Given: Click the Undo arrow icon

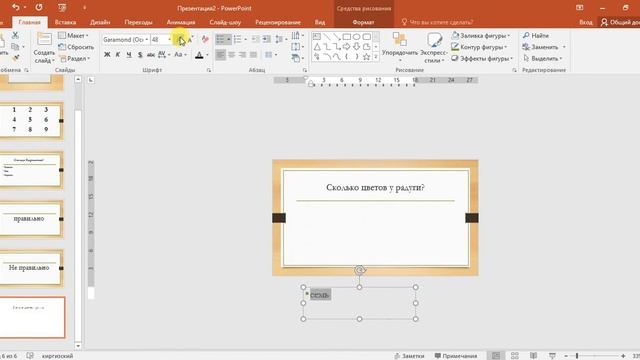Looking at the screenshot, I should click(16, 7).
